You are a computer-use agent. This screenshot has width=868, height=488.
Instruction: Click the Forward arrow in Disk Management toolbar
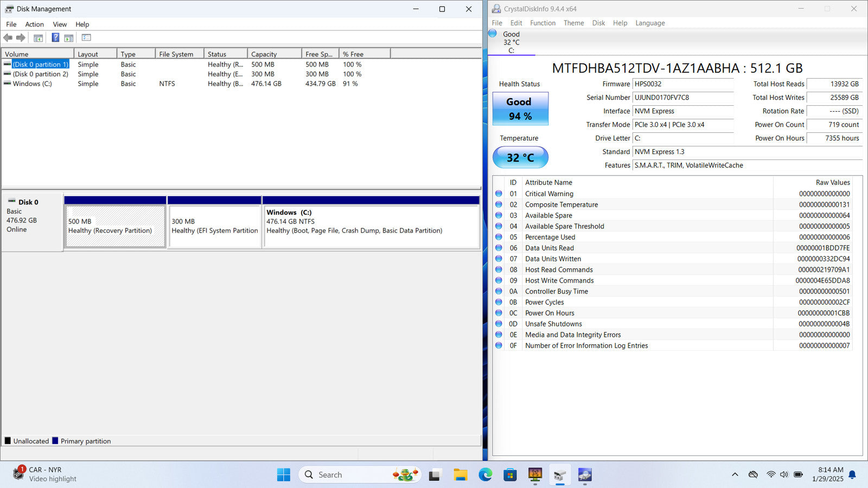pyautogui.click(x=21, y=37)
